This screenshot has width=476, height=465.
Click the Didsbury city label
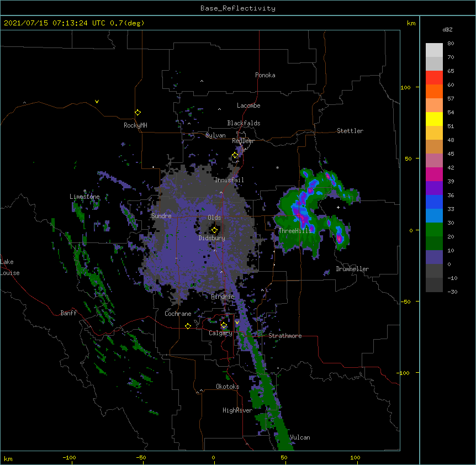coord(211,238)
